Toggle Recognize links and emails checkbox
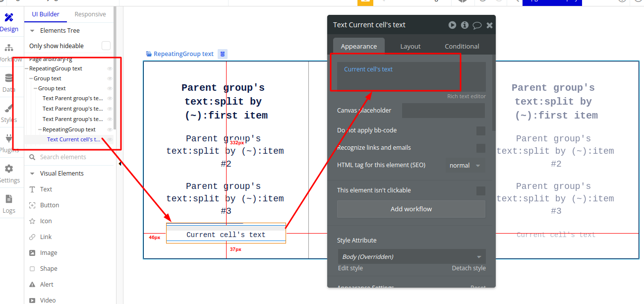 point(480,148)
